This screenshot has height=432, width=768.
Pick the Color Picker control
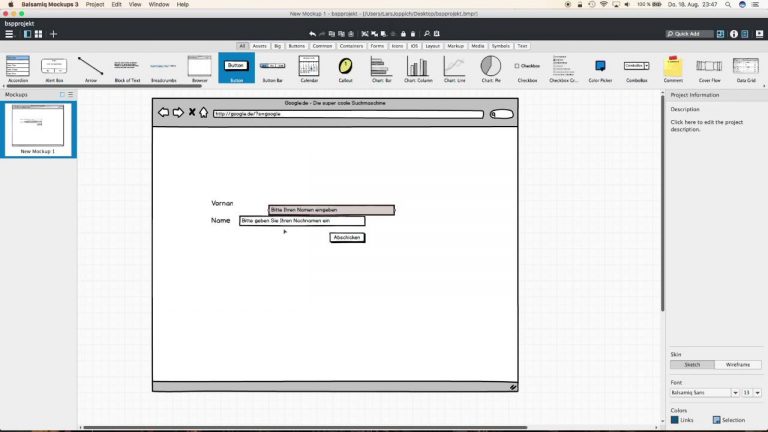[x=600, y=69]
